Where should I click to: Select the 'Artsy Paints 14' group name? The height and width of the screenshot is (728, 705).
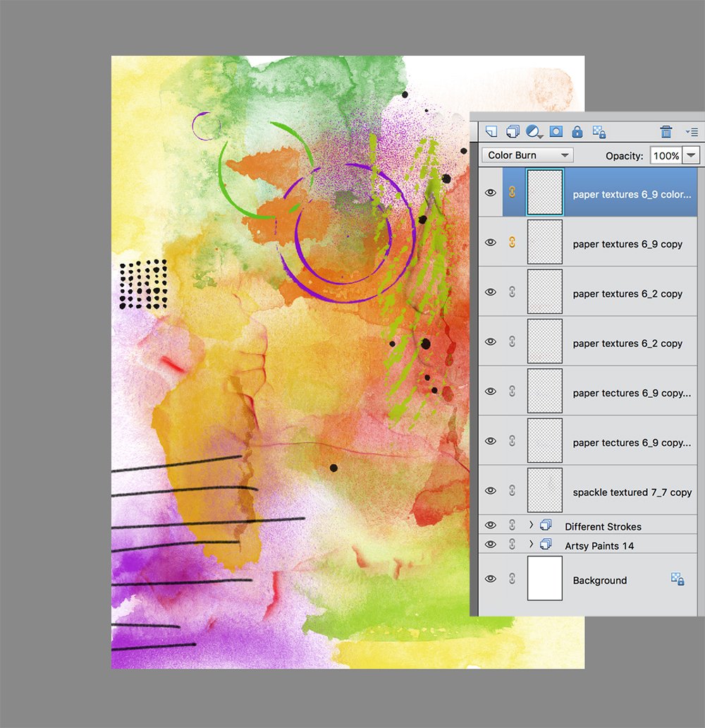click(599, 546)
